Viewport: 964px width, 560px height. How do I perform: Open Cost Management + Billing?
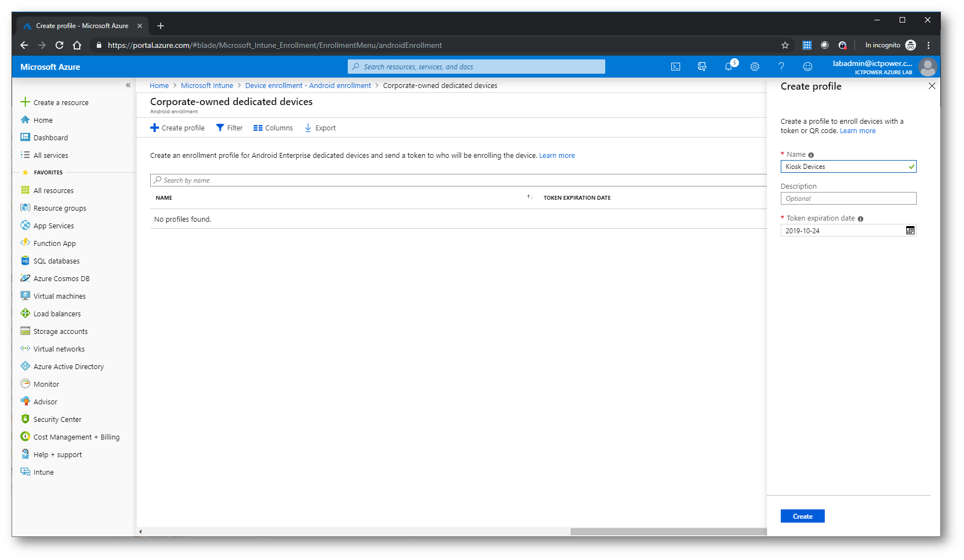point(70,437)
